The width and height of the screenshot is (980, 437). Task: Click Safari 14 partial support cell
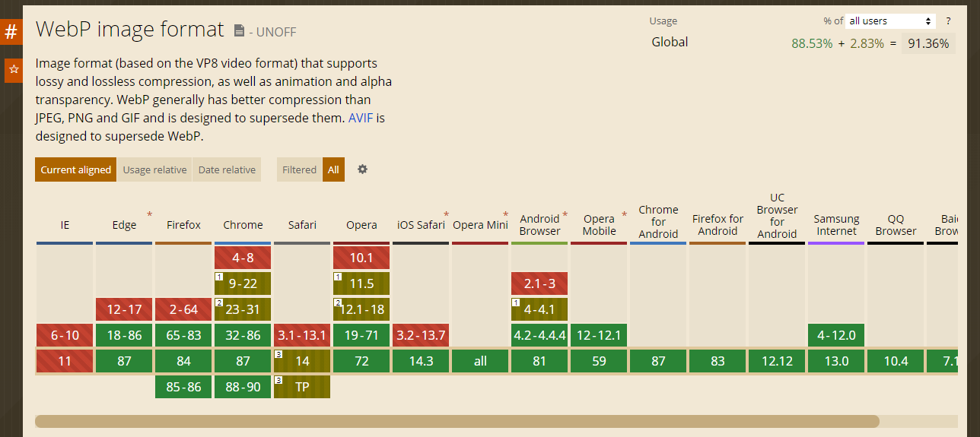click(302, 361)
